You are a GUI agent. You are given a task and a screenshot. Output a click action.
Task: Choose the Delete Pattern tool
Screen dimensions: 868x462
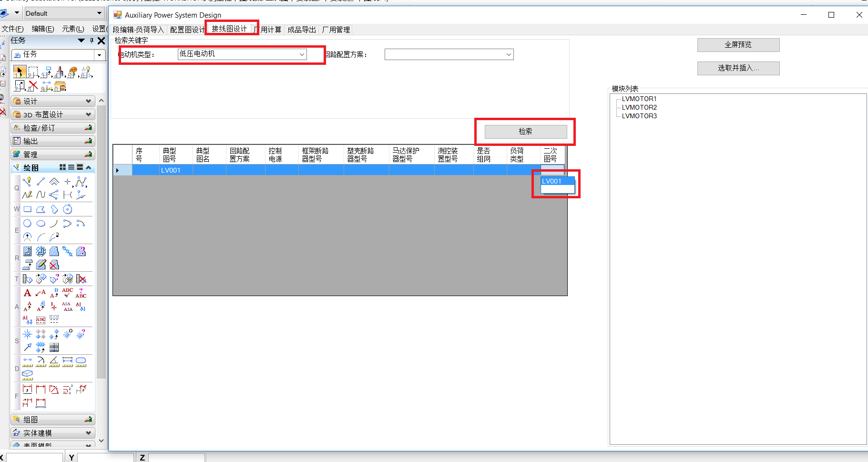tap(54, 265)
